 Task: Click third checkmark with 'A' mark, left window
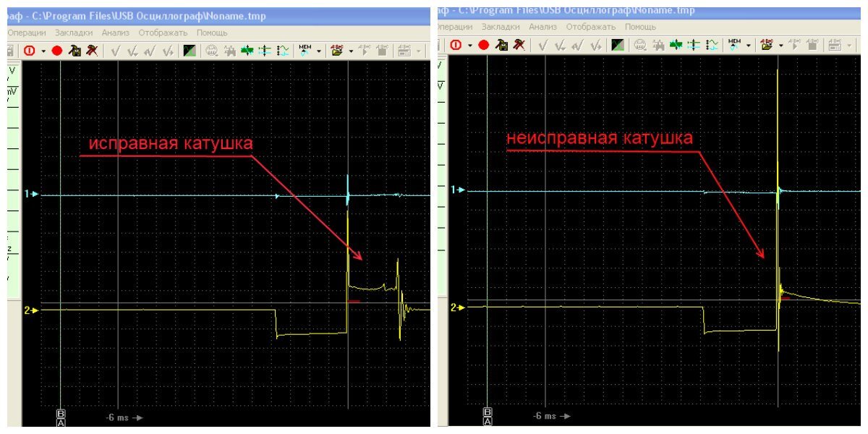tap(150, 51)
